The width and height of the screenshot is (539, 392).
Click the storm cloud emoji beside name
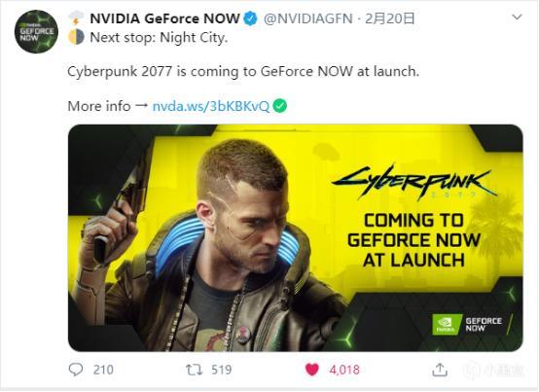[76, 18]
